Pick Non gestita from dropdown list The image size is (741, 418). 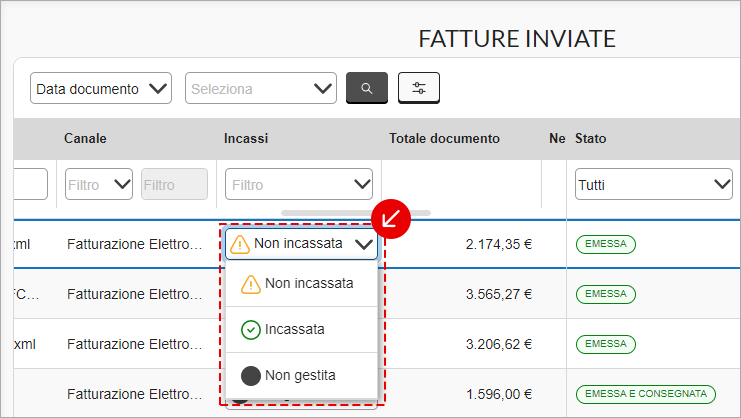[302, 375]
